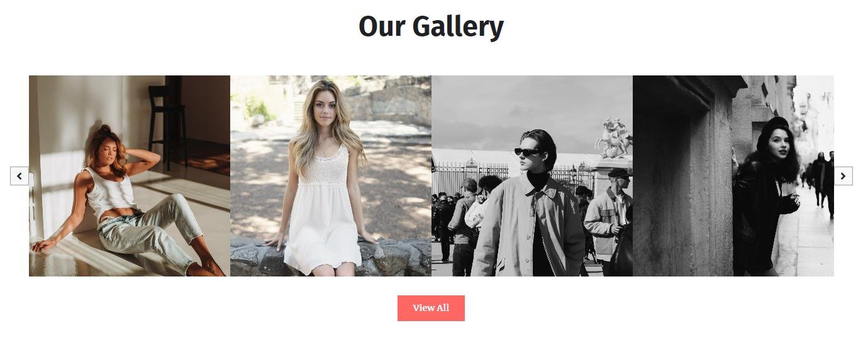This screenshot has height=345, width=868.
Task: Open photo of woman in beret by wall
Action: point(733,176)
